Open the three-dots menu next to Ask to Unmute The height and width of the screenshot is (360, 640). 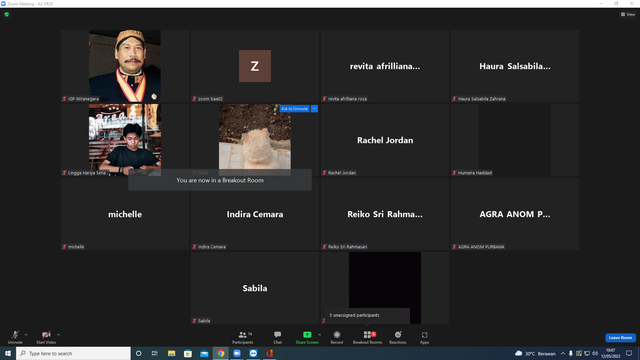click(x=314, y=109)
